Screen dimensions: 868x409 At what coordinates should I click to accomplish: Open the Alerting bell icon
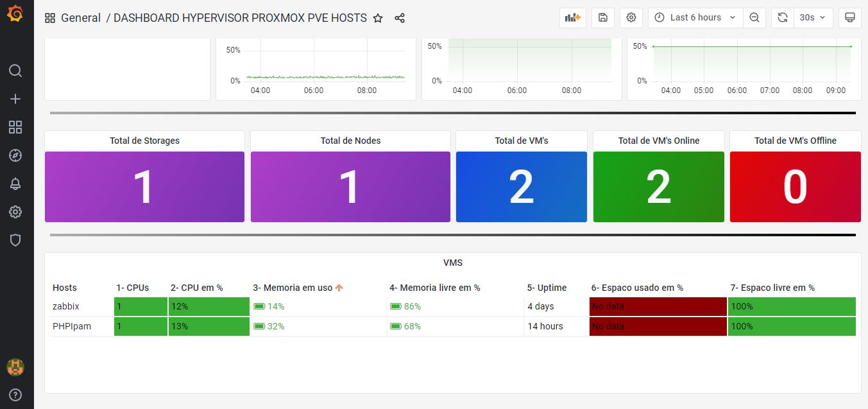point(15,184)
